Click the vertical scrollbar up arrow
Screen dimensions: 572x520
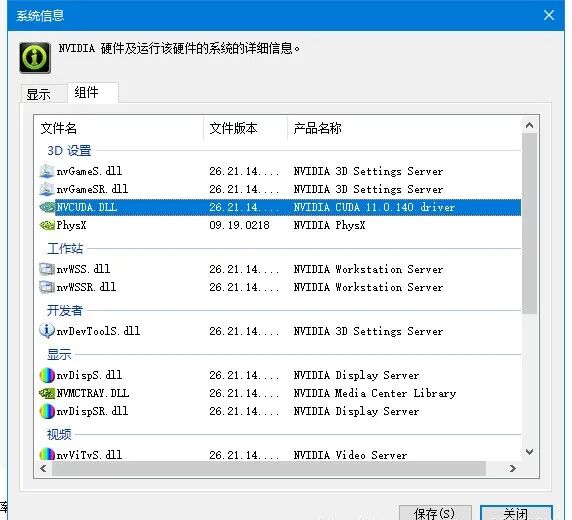point(529,126)
